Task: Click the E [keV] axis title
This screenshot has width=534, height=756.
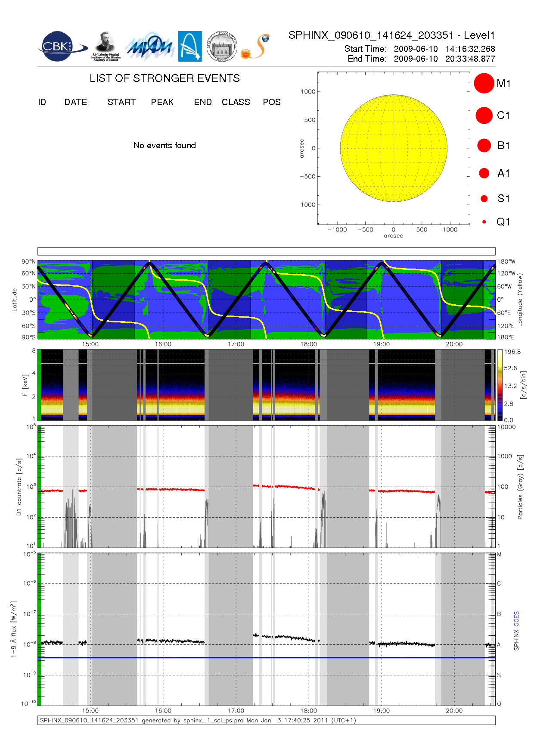Action: click(25, 385)
